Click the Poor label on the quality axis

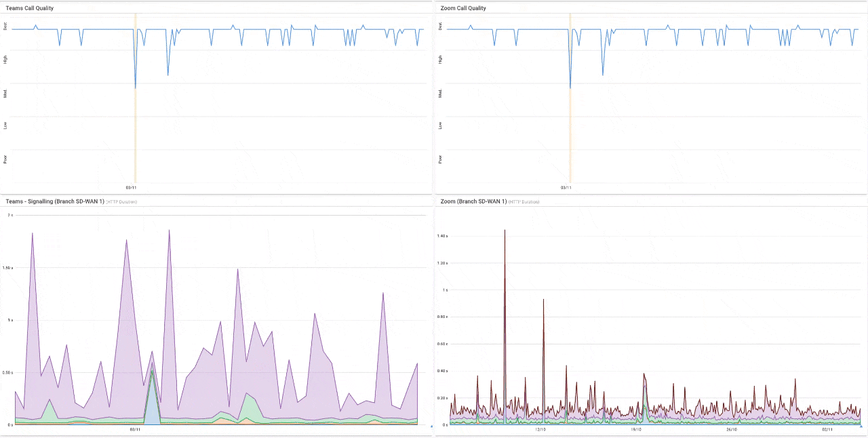[5, 159]
